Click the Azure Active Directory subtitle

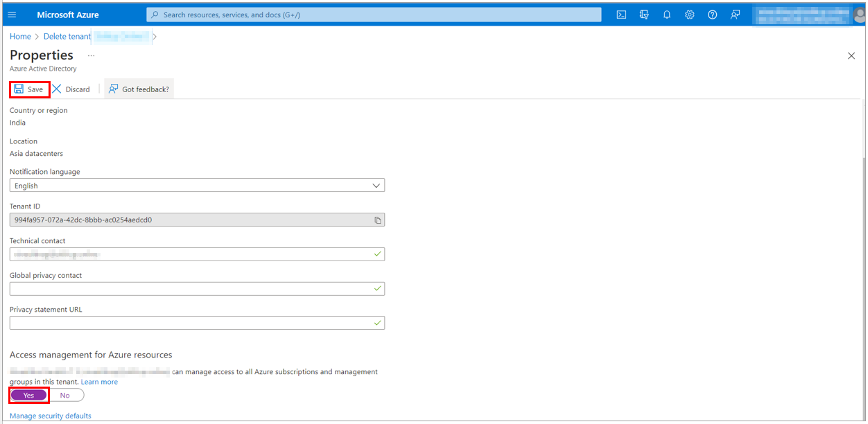click(43, 69)
